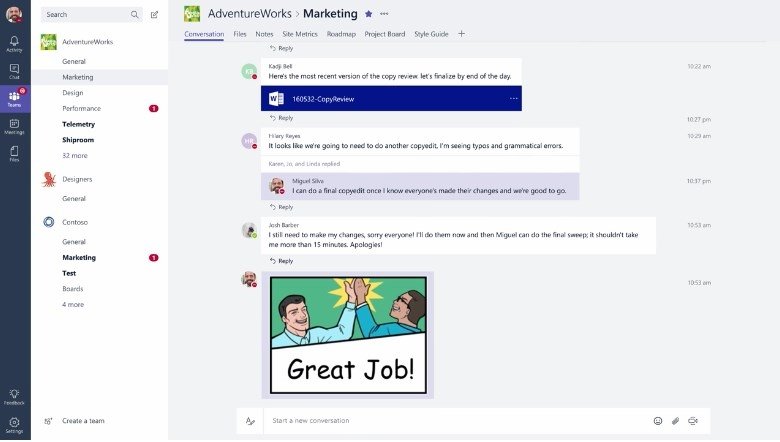Open Marketing channel under Contoso
The width and height of the screenshot is (780, 442).
(x=79, y=258)
